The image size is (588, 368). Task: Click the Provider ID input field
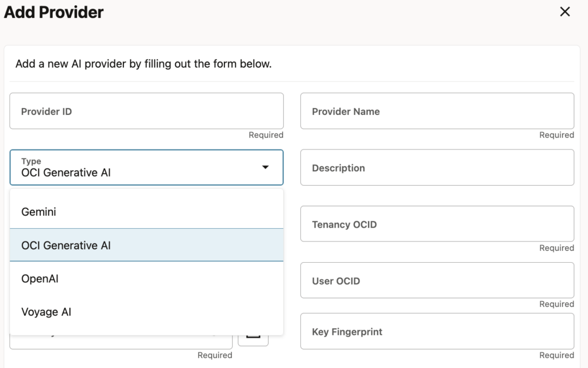(146, 111)
